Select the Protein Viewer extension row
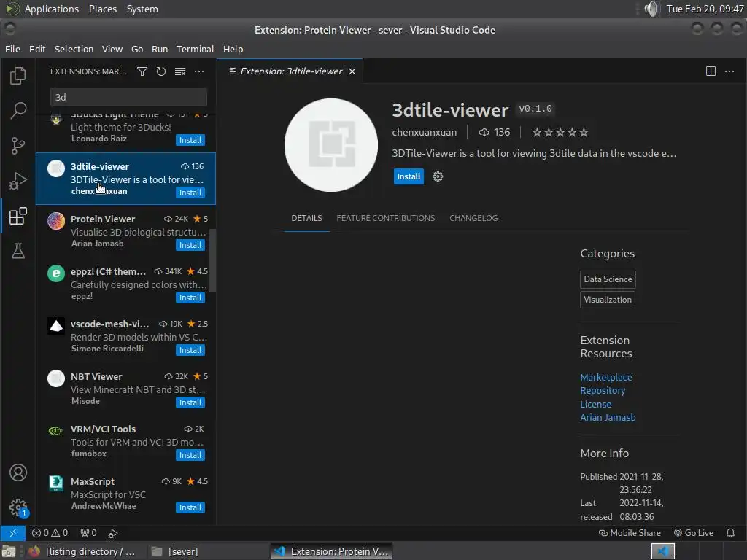Viewport: 747px width, 560px height. pos(125,231)
